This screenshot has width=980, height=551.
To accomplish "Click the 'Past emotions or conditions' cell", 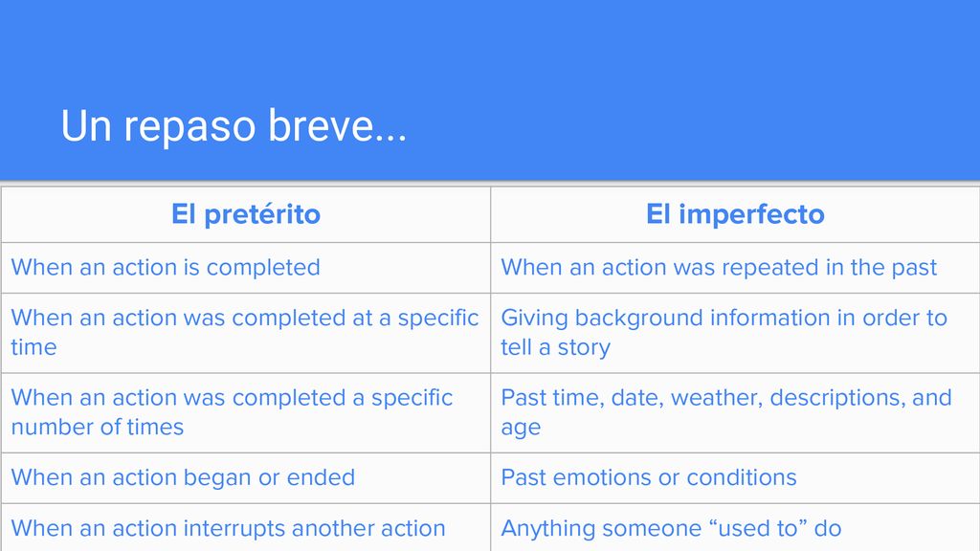I will pos(735,478).
